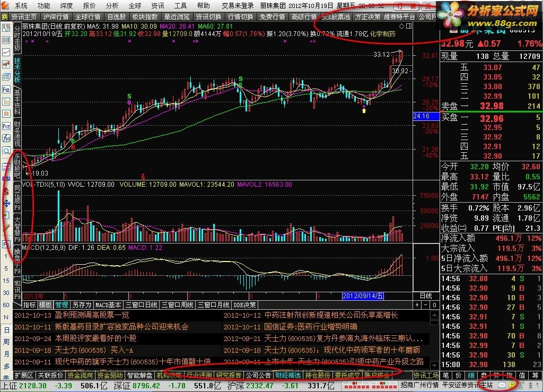Click the magnifier search icon in left toolbar
The image size is (543, 392).
[x=6, y=151]
